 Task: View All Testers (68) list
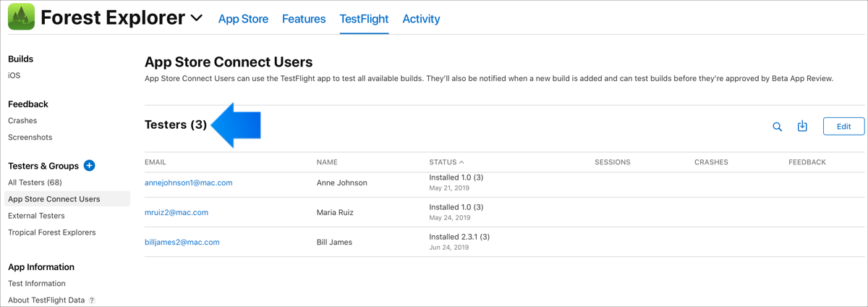click(x=35, y=182)
